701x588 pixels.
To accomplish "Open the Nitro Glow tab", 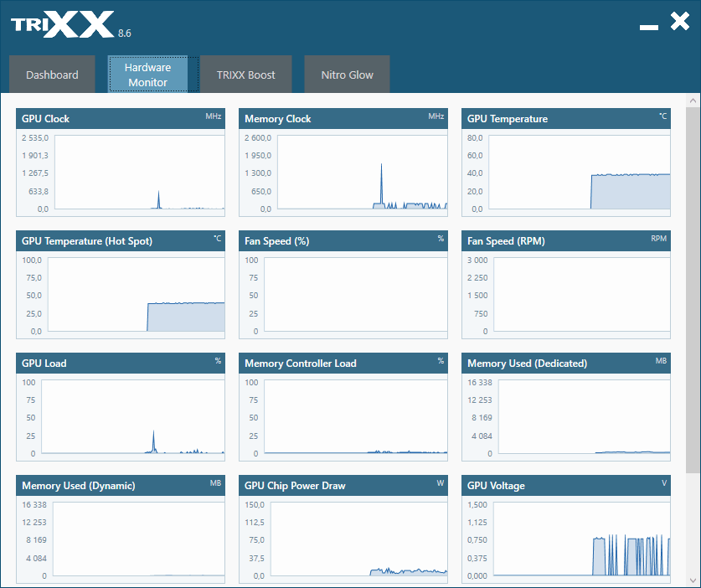I will click(x=347, y=75).
